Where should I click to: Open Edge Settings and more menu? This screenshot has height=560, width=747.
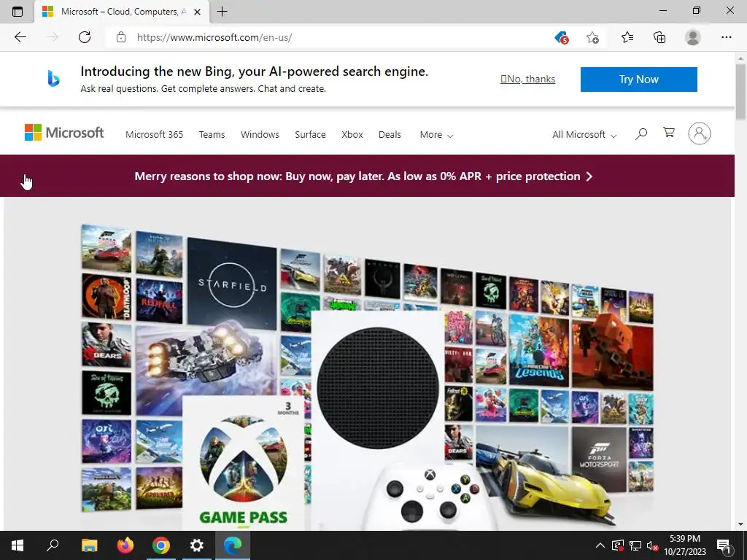[726, 37]
